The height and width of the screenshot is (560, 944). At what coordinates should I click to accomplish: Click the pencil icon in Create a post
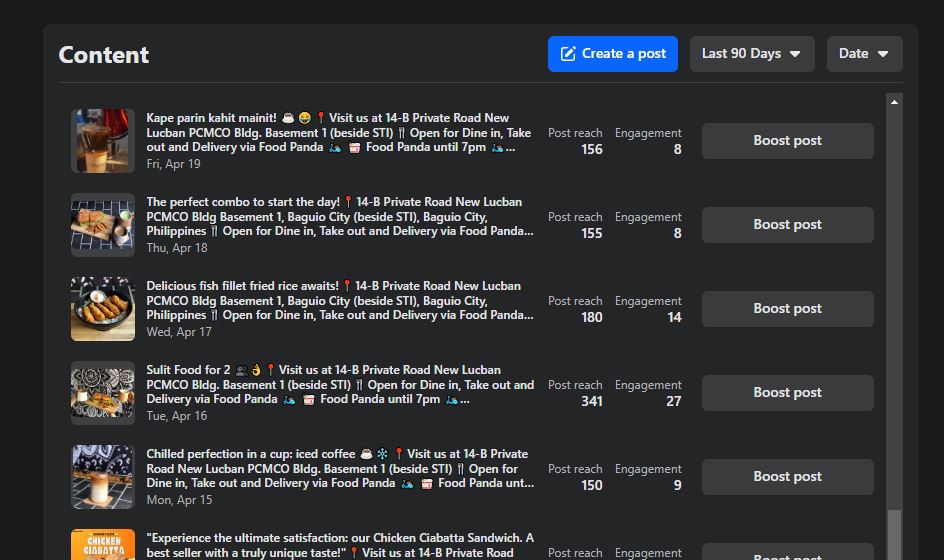pyautogui.click(x=568, y=54)
